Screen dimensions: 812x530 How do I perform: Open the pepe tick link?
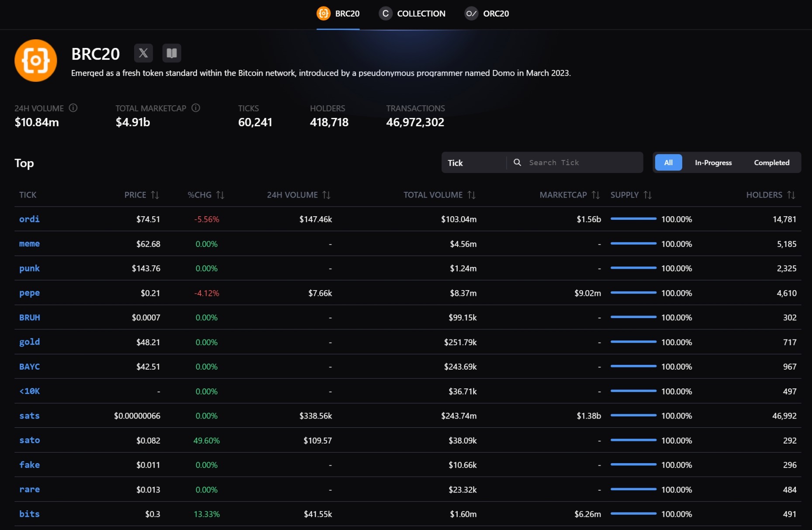29,293
